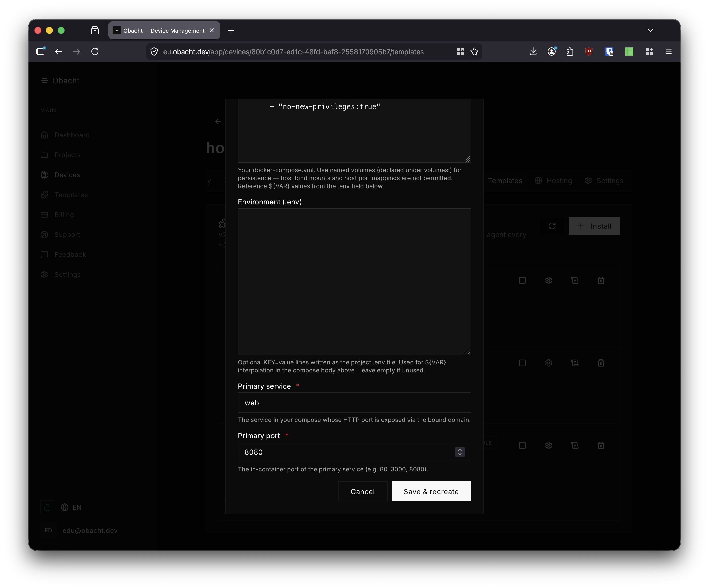Bookmark this page with the star
The width and height of the screenshot is (709, 588).
point(474,51)
